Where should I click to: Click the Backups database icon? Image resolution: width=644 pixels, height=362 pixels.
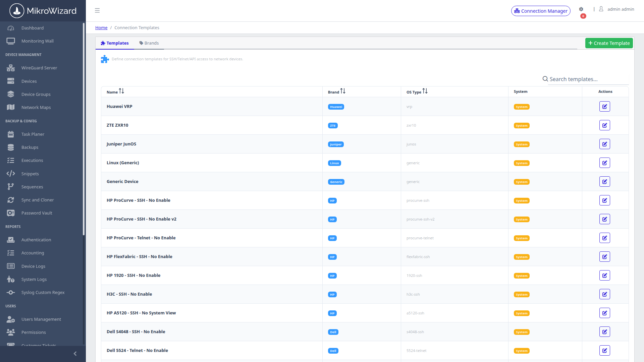point(11,147)
